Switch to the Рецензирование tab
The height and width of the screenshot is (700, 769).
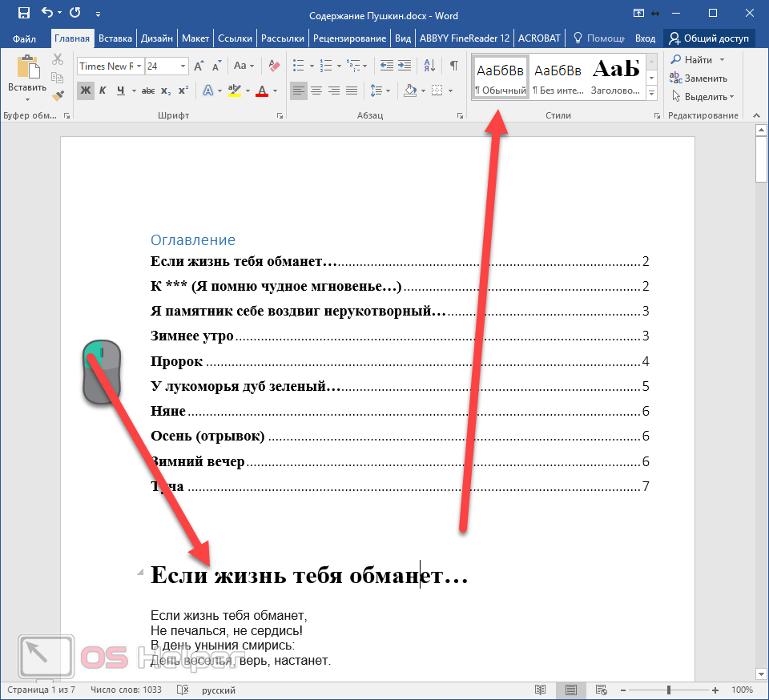(x=350, y=38)
